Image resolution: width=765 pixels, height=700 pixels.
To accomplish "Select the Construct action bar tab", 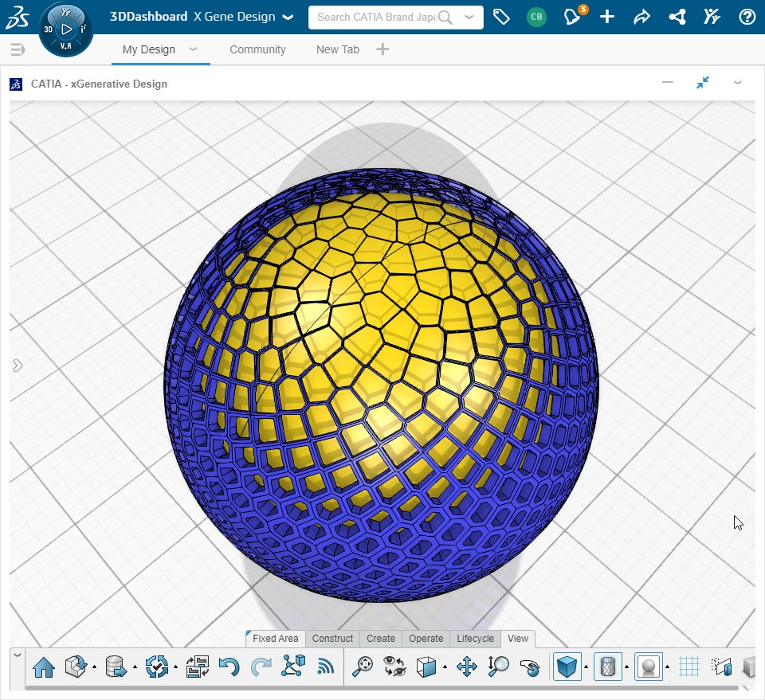I will pyautogui.click(x=332, y=639).
